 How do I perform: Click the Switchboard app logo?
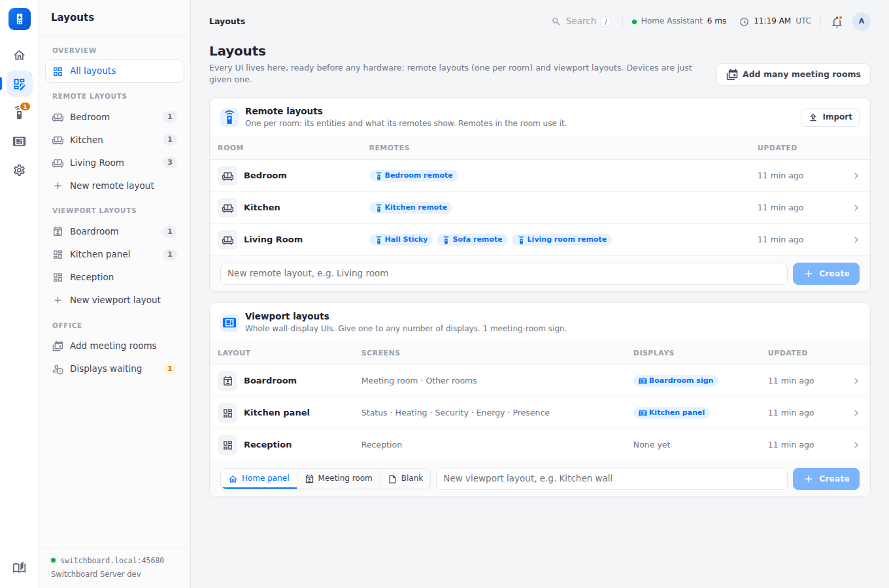[20, 19]
